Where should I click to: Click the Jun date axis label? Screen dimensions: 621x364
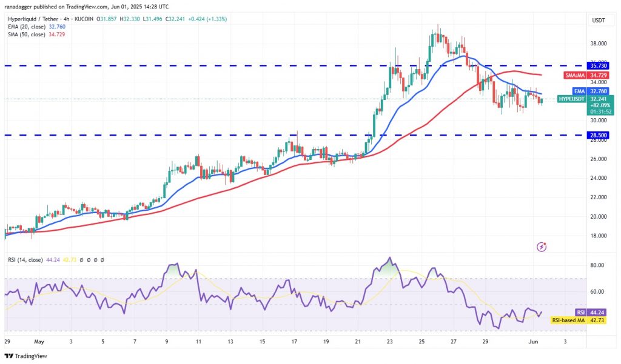[533, 342]
